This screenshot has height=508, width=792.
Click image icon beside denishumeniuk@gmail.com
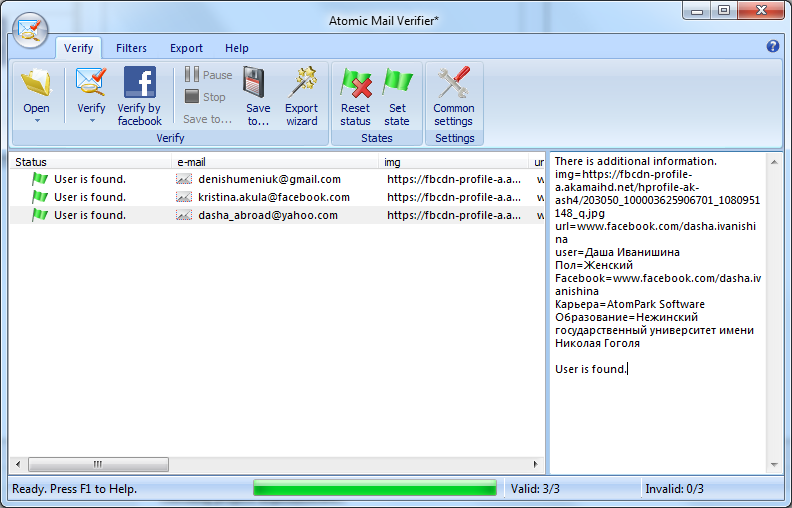[x=184, y=179]
